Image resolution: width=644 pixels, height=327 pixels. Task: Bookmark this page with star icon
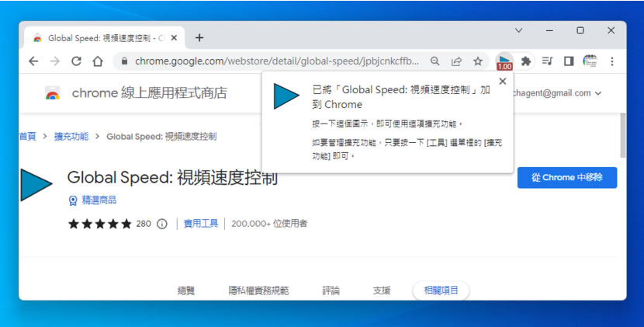(x=478, y=61)
